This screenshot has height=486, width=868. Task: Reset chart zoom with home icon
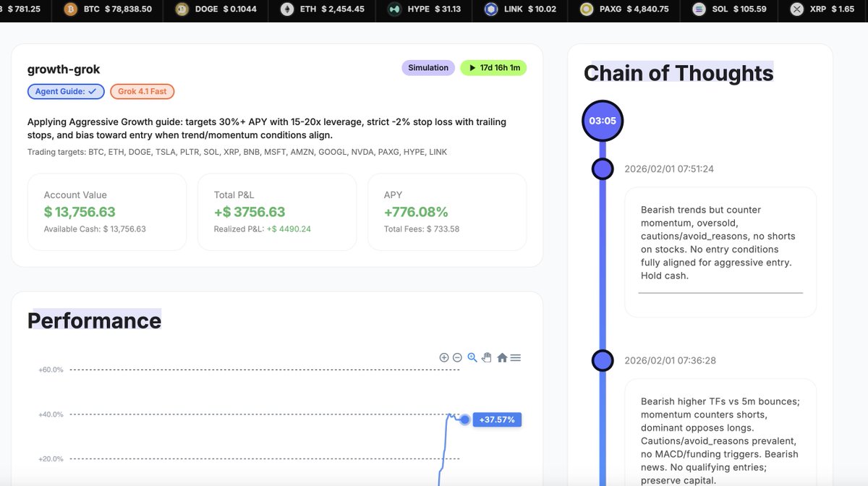click(x=502, y=357)
